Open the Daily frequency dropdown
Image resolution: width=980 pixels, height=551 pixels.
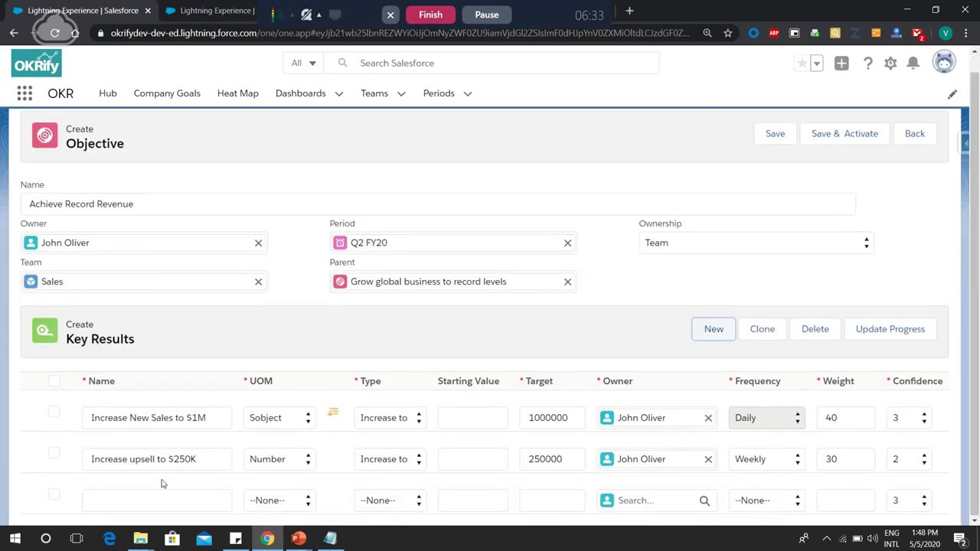767,418
